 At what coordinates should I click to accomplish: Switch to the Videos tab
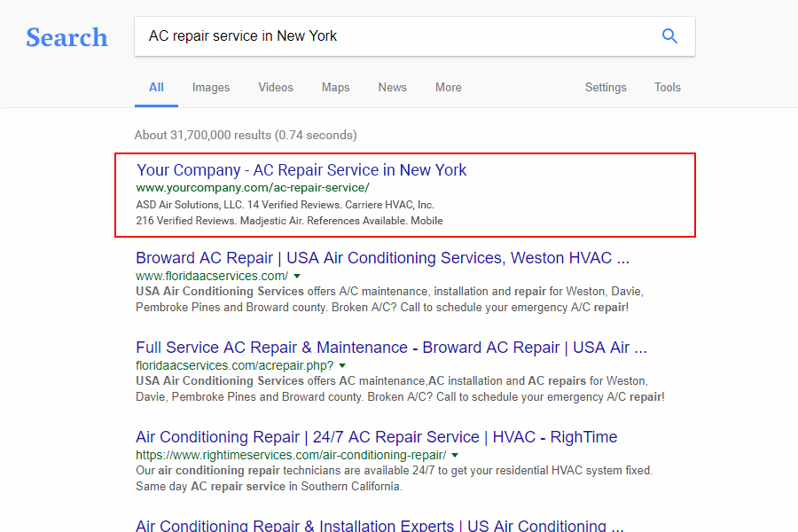(x=276, y=87)
